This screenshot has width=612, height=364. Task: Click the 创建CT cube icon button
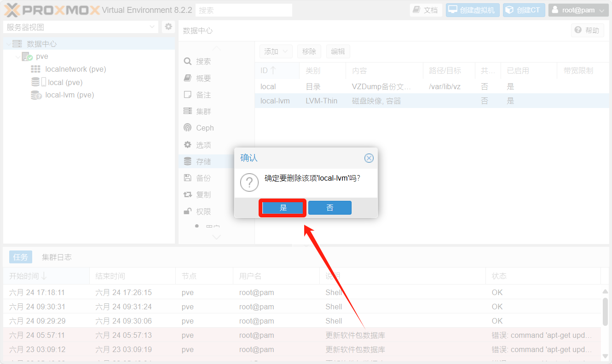[524, 10]
